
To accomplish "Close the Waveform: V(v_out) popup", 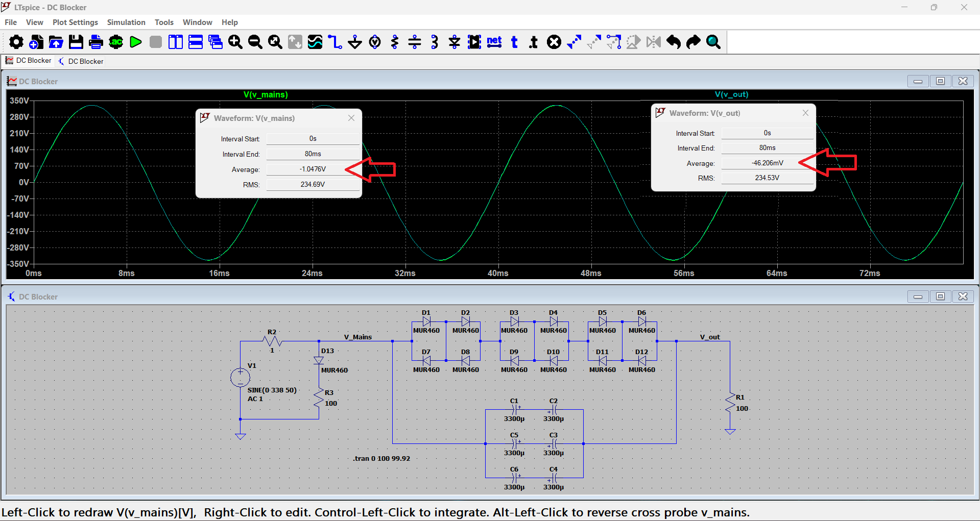I will tap(805, 113).
